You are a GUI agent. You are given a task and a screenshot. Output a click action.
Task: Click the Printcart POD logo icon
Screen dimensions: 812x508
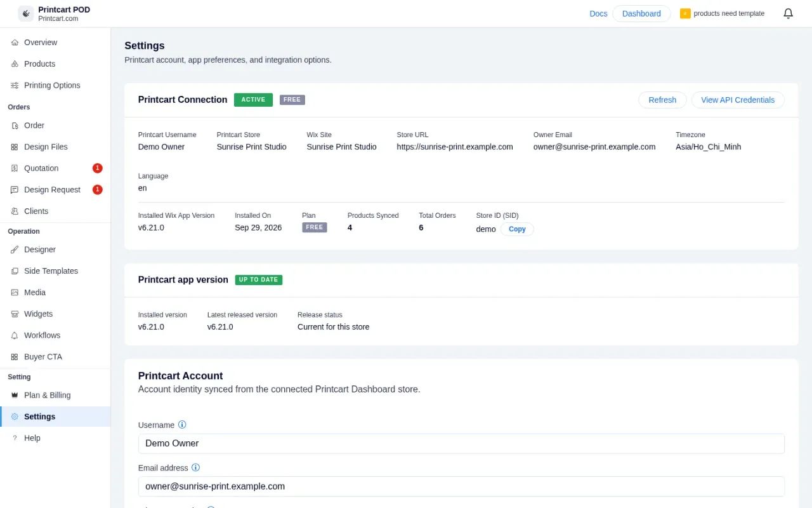click(x=26, y=13)
